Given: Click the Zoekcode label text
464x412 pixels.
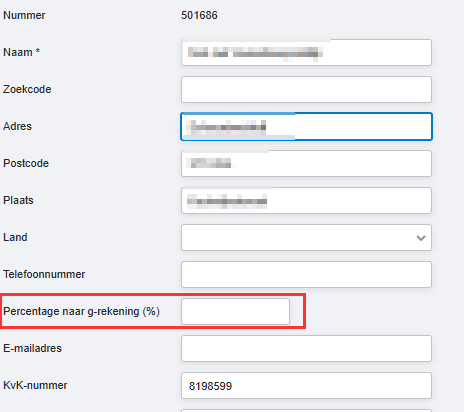Looking at the screenshot, I should 27,89.
